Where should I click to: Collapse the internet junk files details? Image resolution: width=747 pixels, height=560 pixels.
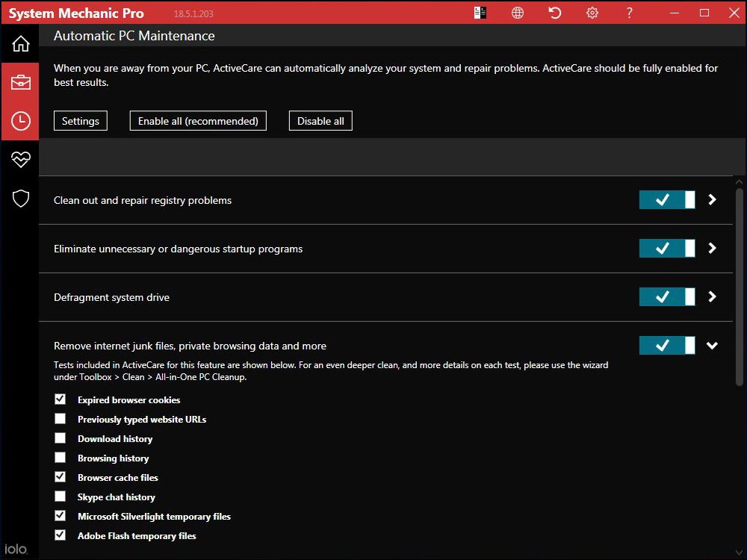711,345
